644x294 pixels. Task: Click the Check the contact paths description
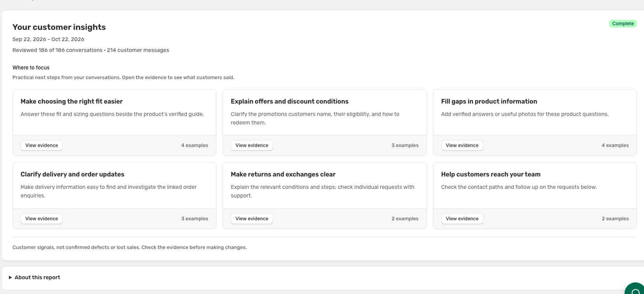519,187
